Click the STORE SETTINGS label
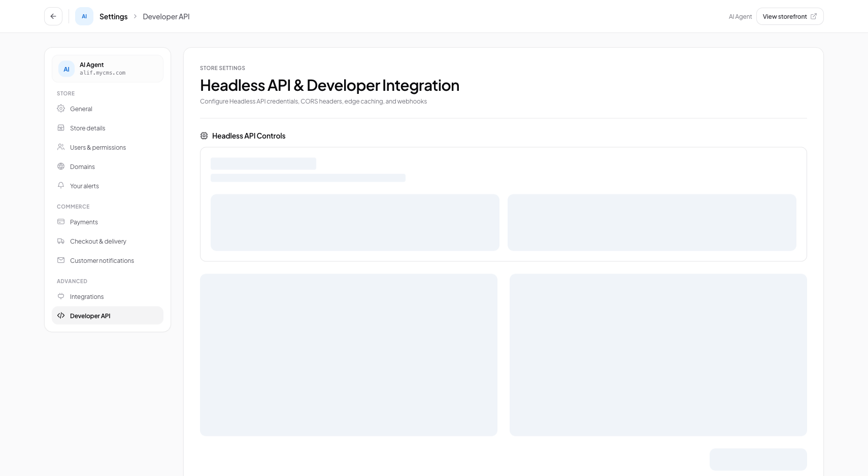868x476 pixels. pyautogui.click(x=222, y=68)
